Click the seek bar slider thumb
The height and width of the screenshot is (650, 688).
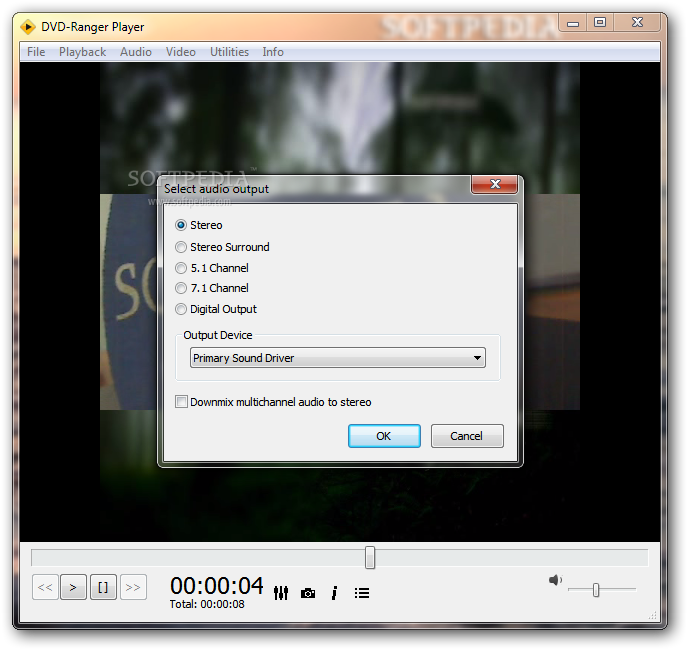click(370, 557)
